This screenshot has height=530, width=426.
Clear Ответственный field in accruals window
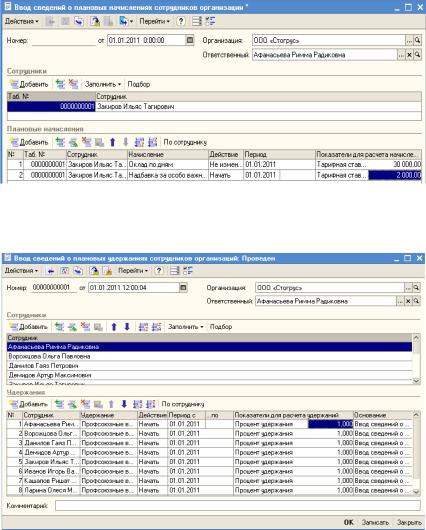tap(409, 54)
